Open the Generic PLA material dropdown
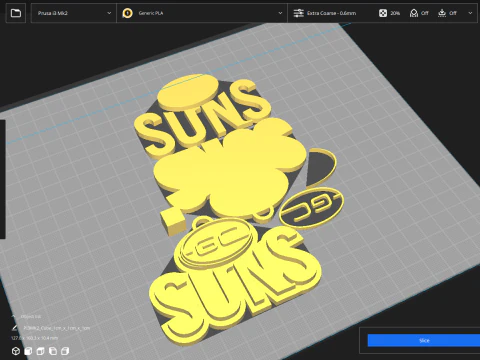Viewport: 480px width, 360px height. [x=202, y=13]
